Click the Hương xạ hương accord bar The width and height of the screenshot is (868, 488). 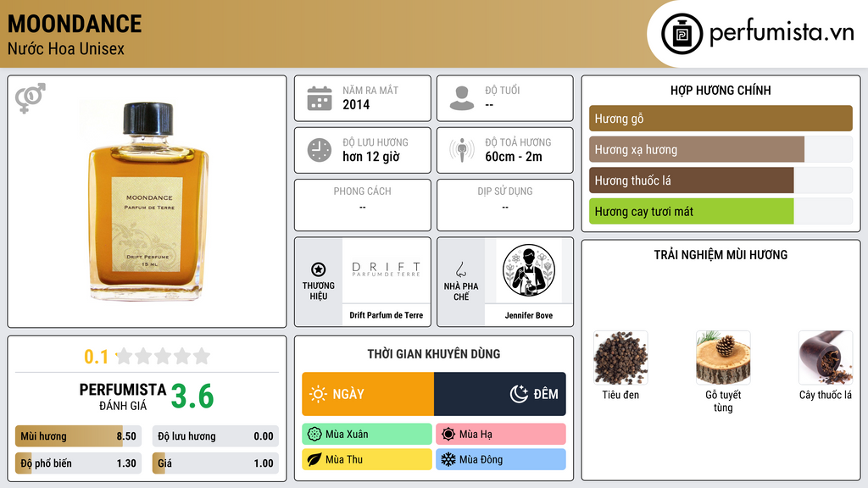coord(721,149)
